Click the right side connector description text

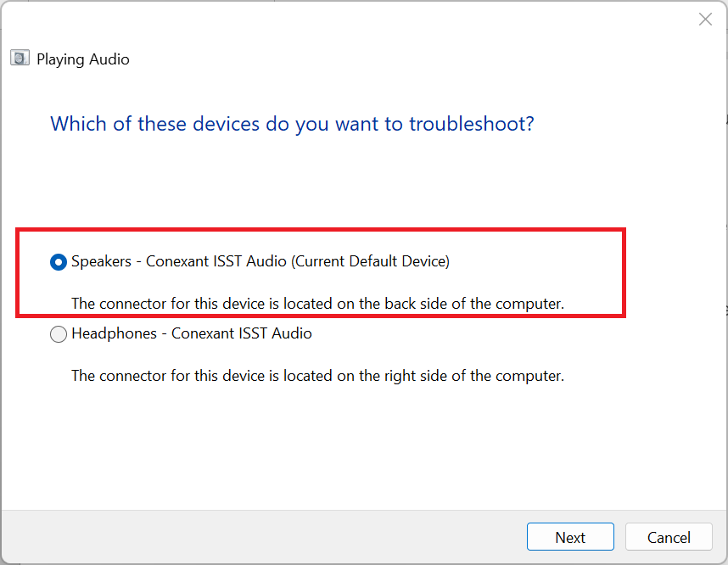[317, 375]
